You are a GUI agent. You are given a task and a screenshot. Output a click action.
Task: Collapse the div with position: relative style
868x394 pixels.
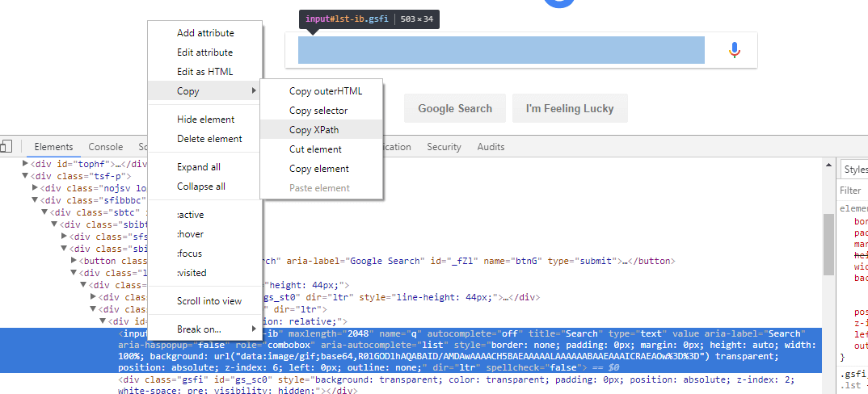tap(103, 321)
